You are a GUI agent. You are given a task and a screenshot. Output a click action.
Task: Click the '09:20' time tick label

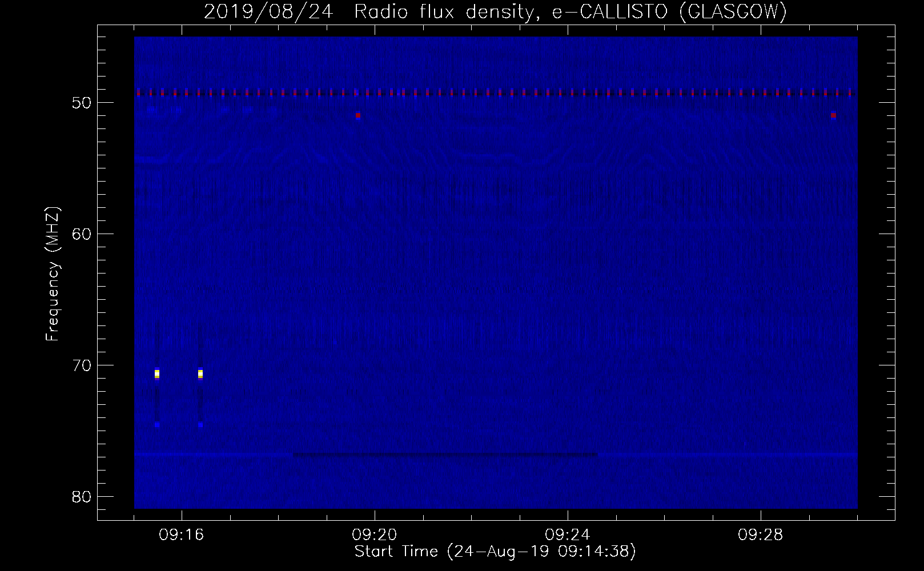point(375,535)
